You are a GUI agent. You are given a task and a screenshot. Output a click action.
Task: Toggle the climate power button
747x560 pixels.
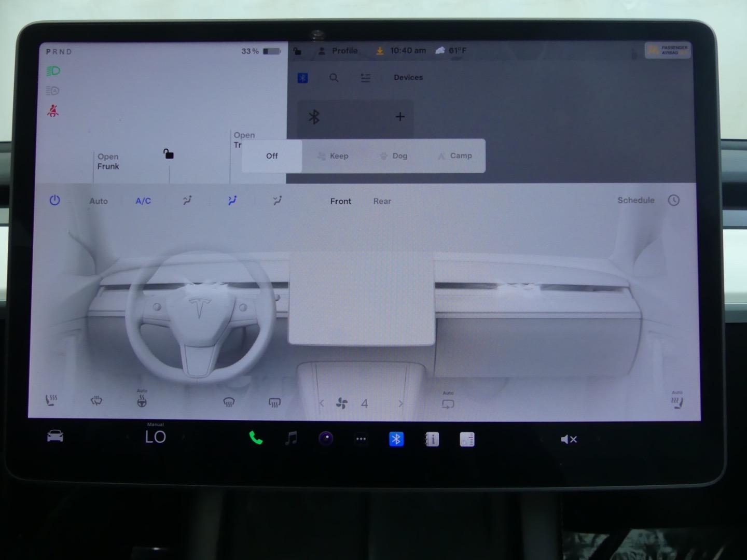pyautogui.click(x=54, y=201)
